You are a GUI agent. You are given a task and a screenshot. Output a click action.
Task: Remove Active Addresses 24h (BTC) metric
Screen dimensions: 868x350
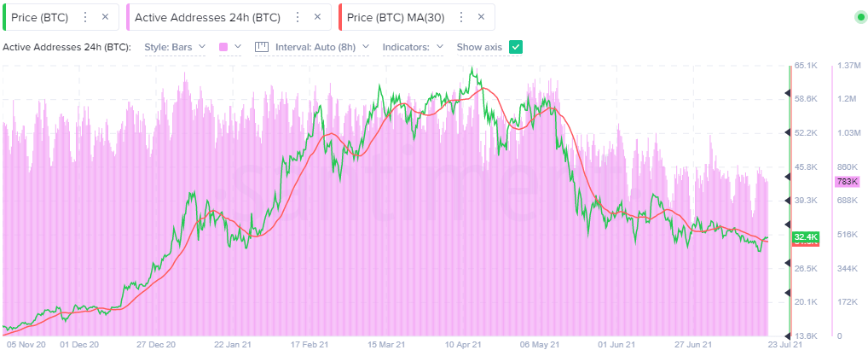click(x=317, y=17)
